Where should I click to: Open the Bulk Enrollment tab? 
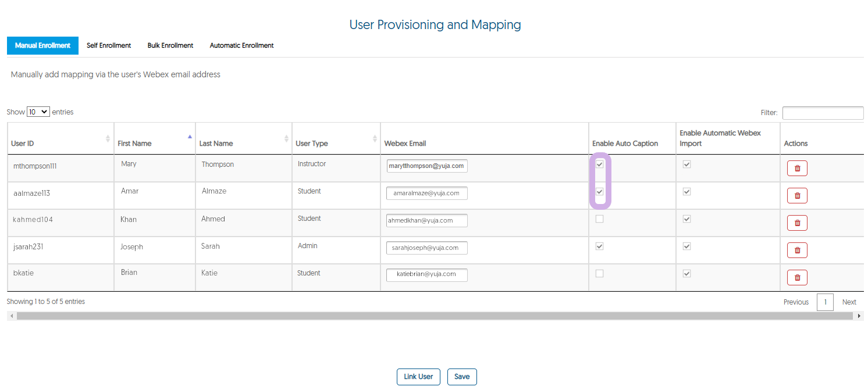tap(170, 45)
